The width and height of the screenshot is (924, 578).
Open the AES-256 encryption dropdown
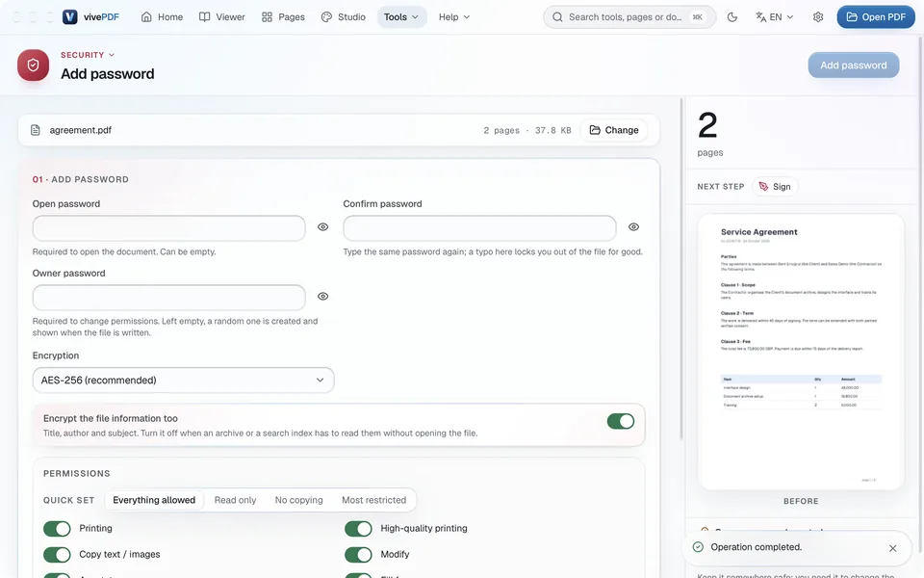183,381
